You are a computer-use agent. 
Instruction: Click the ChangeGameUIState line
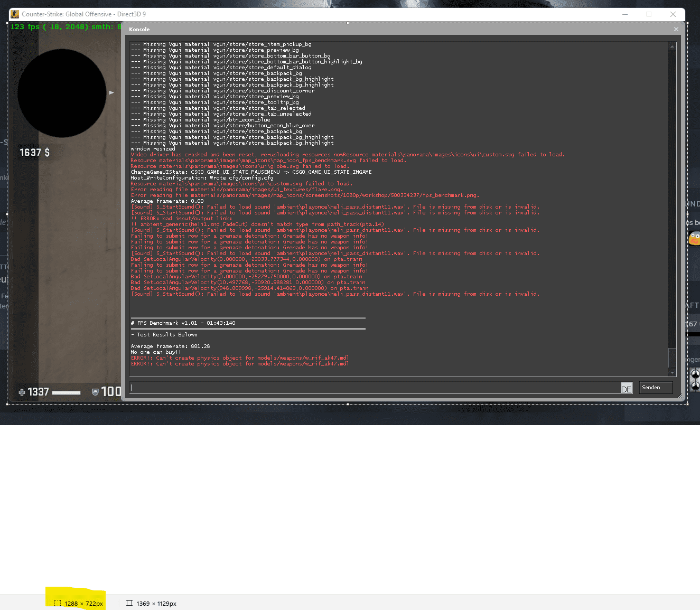coord(251,172)
